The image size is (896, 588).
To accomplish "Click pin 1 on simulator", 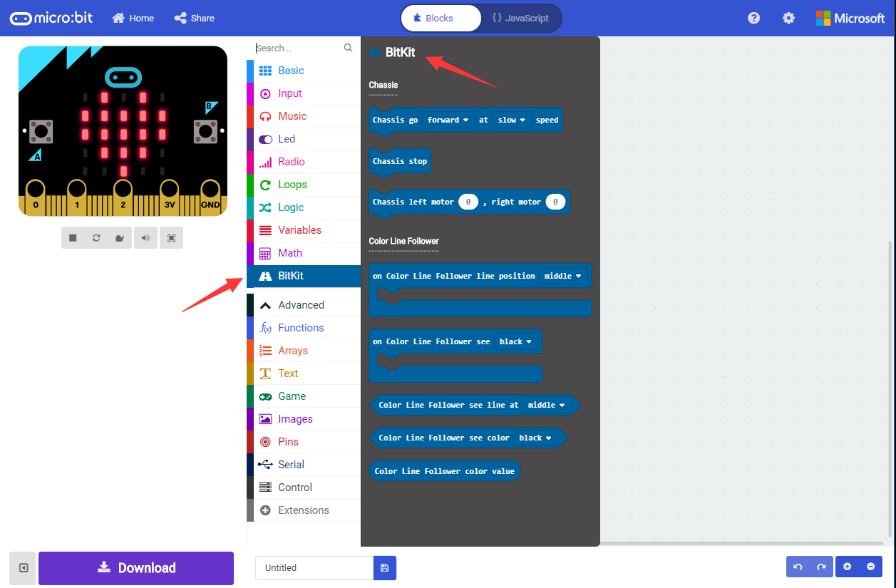I will (x=77, y=197).
